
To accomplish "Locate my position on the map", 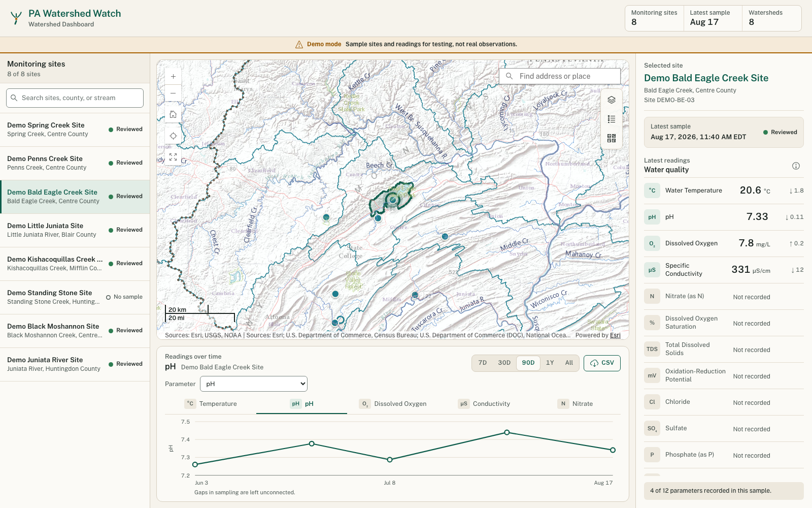I will (173, 136).
